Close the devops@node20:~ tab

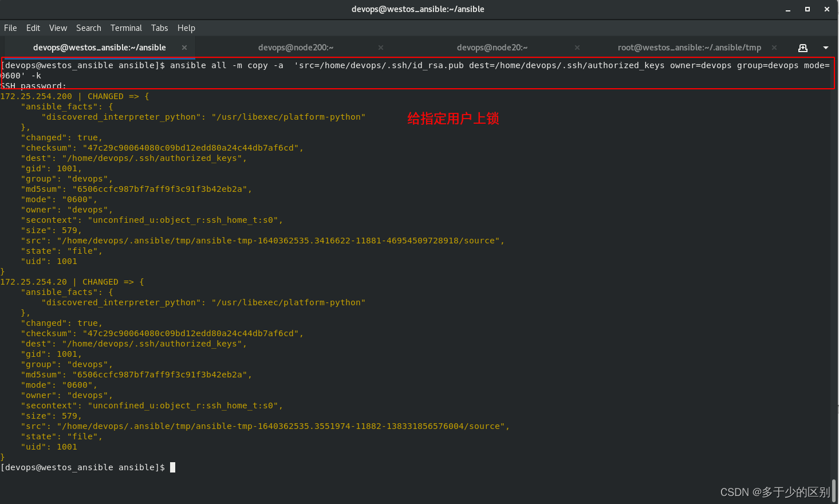[577, 48]
